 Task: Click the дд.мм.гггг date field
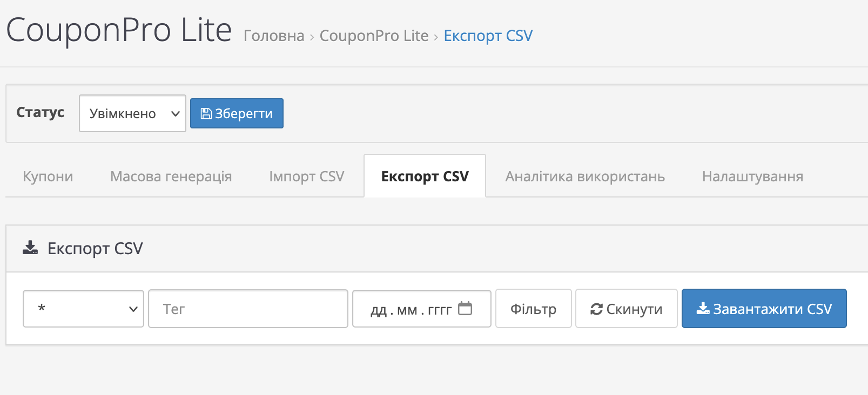point(422,309)
